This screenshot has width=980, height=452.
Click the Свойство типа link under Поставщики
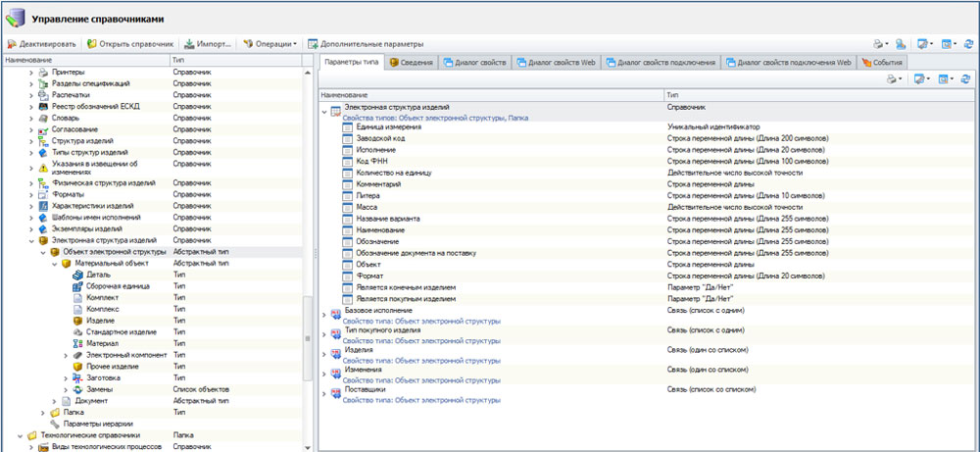click(x=421, y=401)
